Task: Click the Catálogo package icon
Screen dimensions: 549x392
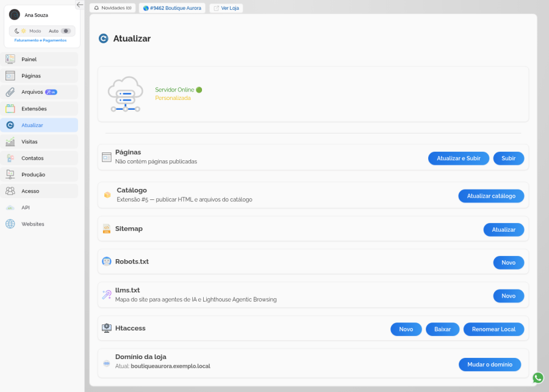Action: click(107, 195)
